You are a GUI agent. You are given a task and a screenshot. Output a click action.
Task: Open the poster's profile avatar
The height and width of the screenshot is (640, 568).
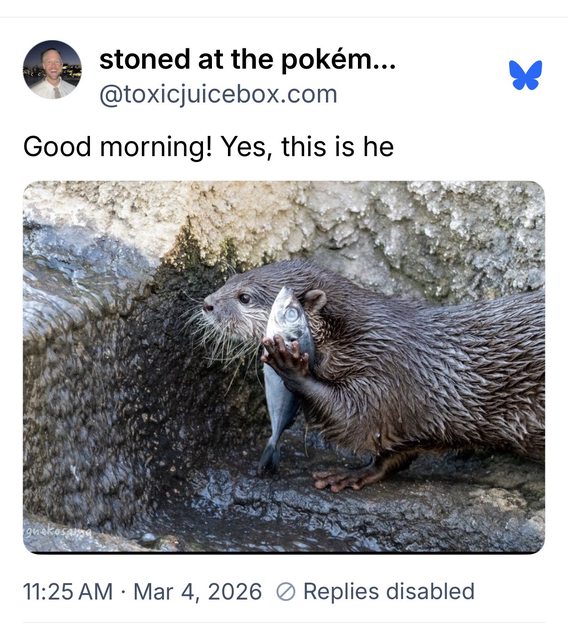(52, 69)
